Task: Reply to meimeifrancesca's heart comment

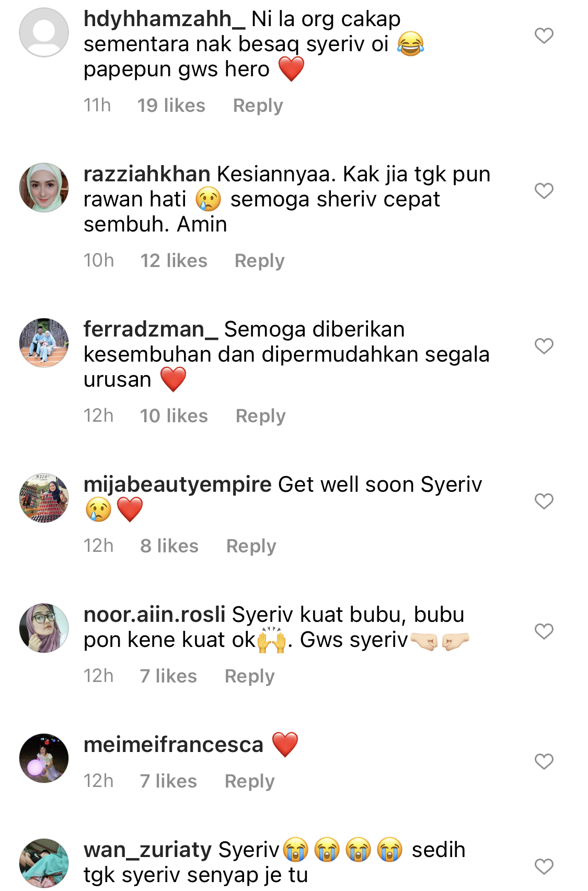Action: 249,781
